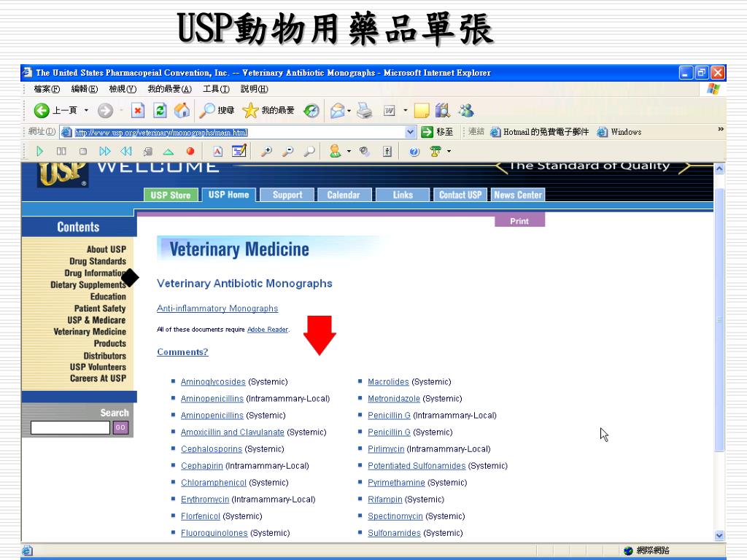Click the green play triangle in lower toolbar
Viewport: 747px width, 560px height.
click(39, 152)
